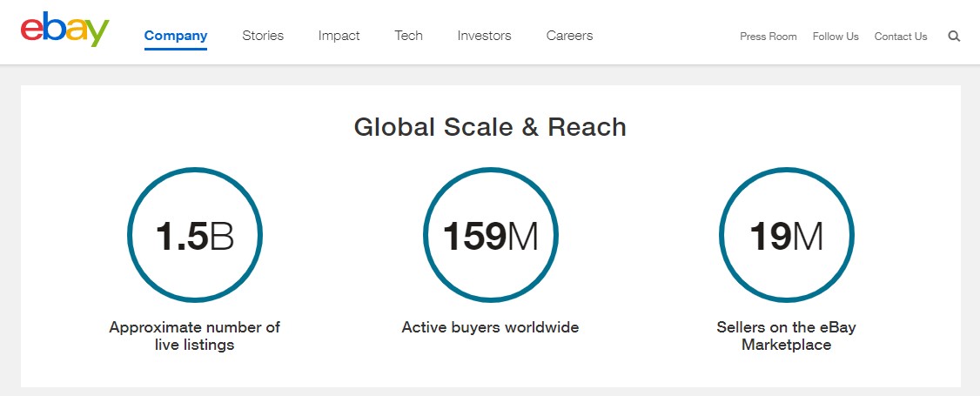The height and width of the screenshot is (396, 980).
Task: Open the Careers page
Action: 569,36
